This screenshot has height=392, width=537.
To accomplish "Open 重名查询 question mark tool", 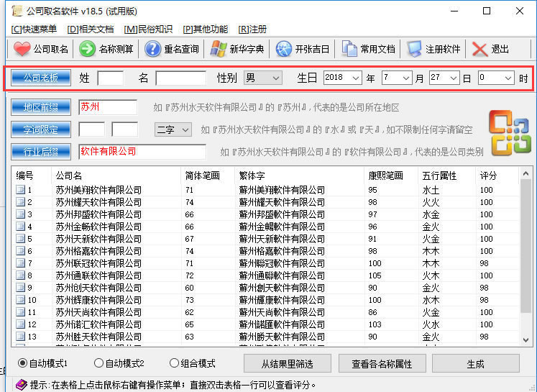I will [x=152, y=49].
